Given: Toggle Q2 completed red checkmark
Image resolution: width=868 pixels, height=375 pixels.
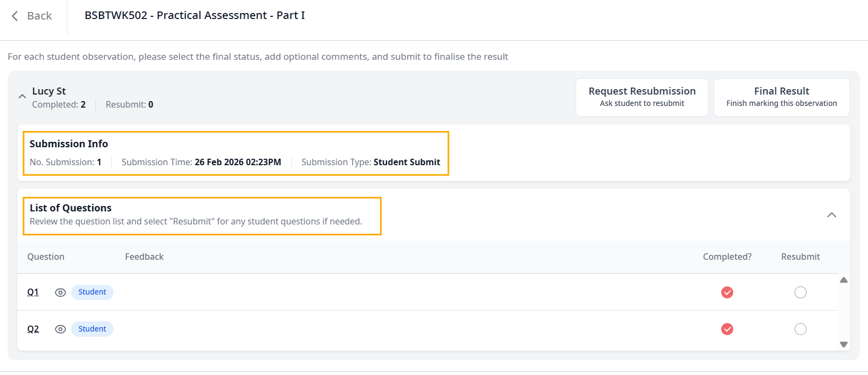Looking at the screenshot, I should (727, 329).
